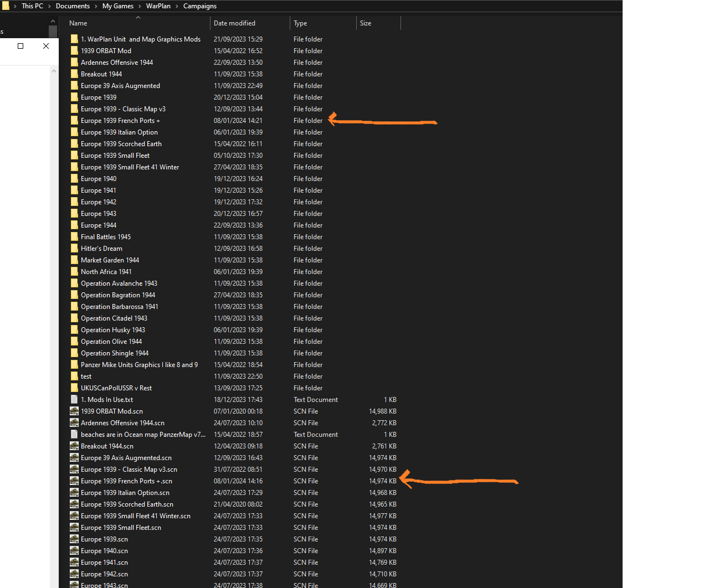Select 'Europe 1939 Small Fleet 41 Winter.scn' file
This screenshot has width=709, height=588.
point(136,515)
